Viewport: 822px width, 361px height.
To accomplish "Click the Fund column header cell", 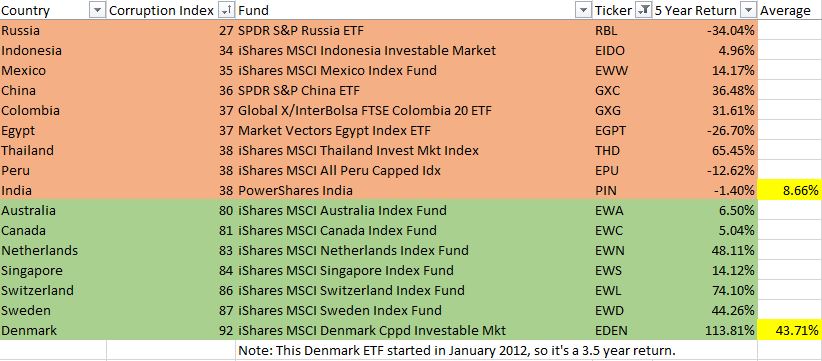I will click(414, 10).
